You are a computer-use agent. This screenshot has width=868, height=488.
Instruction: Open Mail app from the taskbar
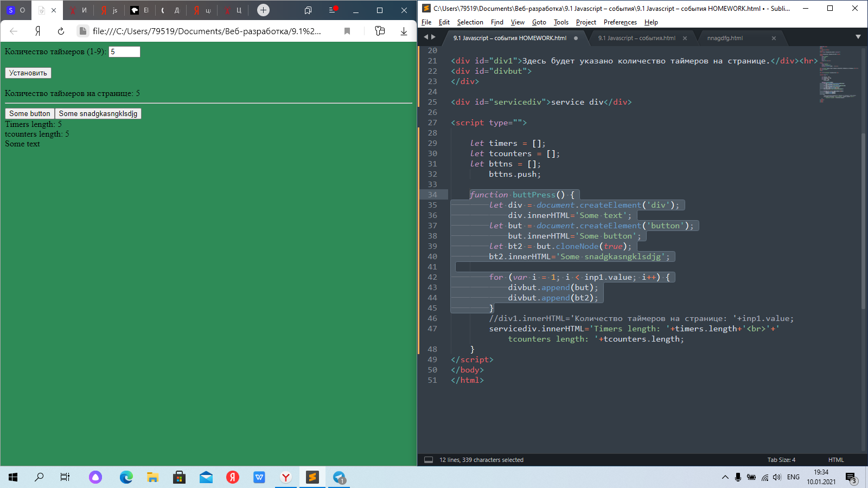[x=206, y=477]
